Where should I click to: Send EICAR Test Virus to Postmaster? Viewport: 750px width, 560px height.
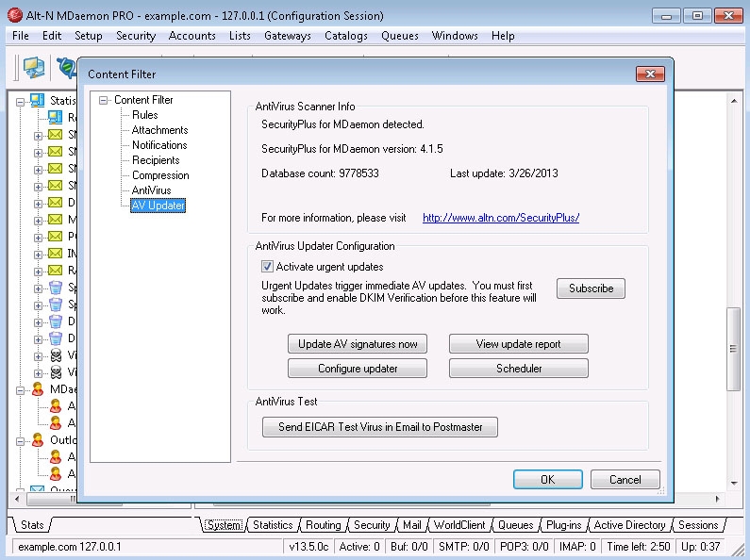pyautogui.click(x=380, y=427)
